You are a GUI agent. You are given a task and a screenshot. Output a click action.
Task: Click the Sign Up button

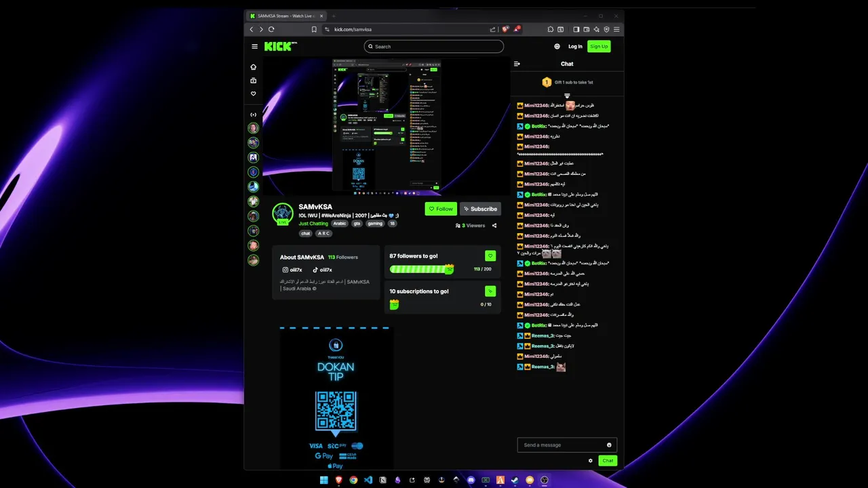(599, 47)
